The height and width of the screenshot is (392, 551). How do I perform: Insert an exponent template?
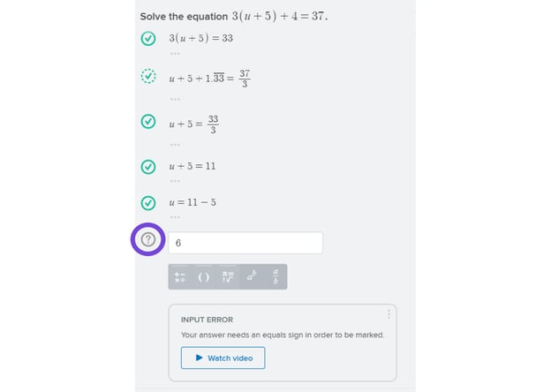tap(252, 276)
